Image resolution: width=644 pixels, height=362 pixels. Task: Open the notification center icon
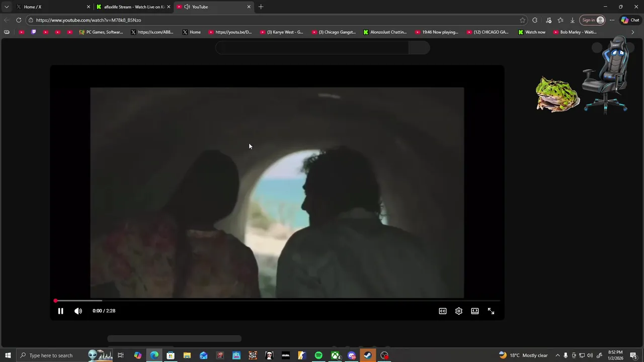tap(633, 355)
